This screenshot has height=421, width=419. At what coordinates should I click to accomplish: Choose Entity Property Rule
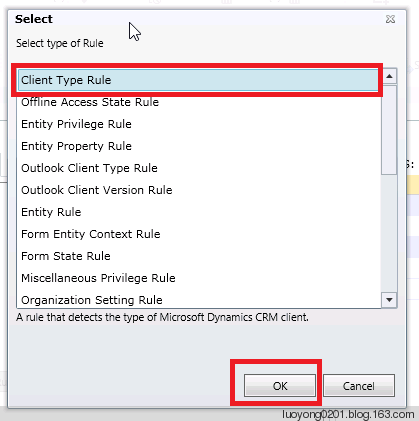(x=199, y=146)
